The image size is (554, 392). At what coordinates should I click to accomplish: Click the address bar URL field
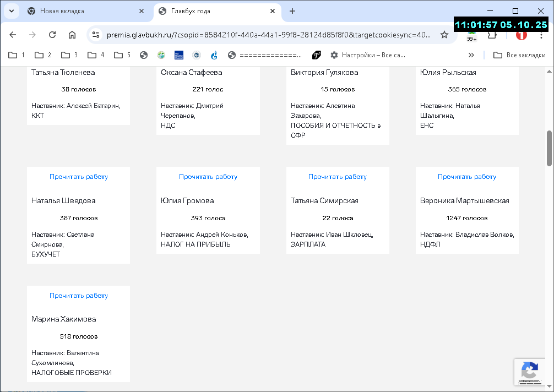264,35
